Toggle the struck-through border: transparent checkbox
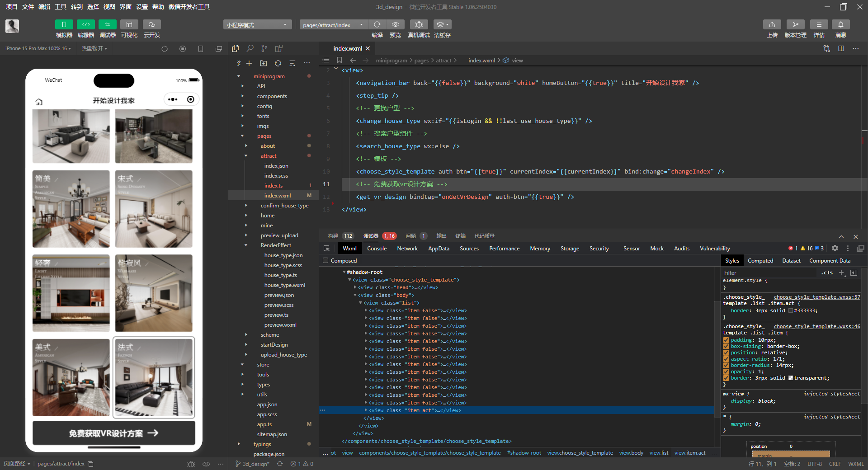 [726, 378]
